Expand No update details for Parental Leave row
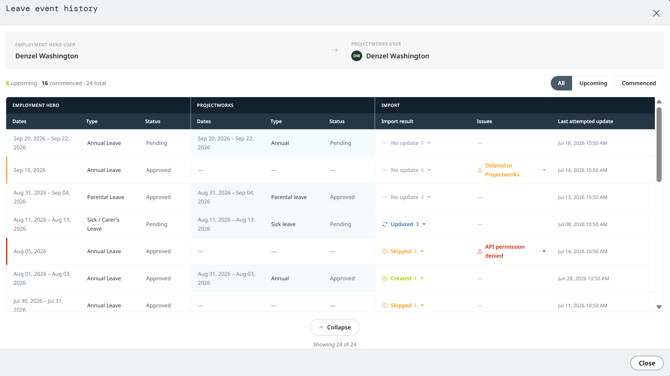670x376 pixels. [x=429, y=197]
